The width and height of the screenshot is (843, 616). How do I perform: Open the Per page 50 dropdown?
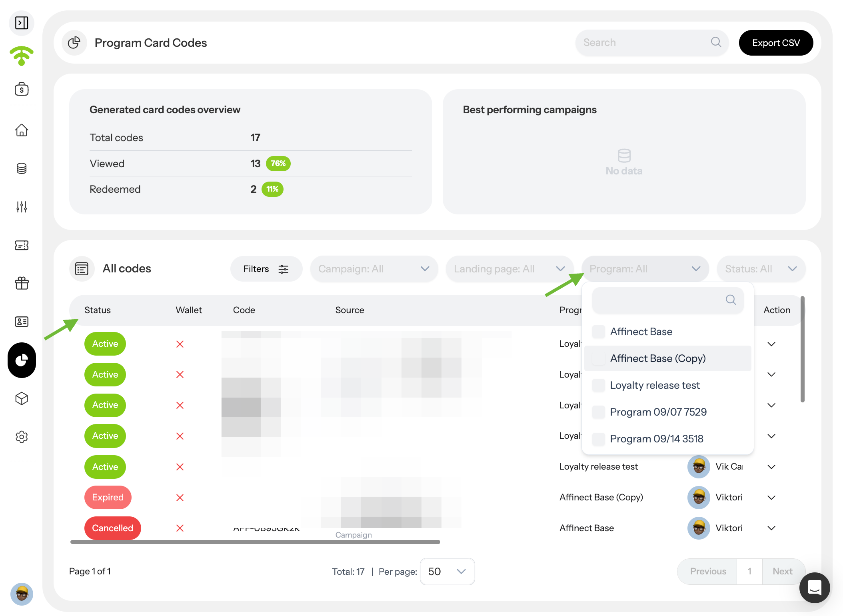(x=447, y=572)
